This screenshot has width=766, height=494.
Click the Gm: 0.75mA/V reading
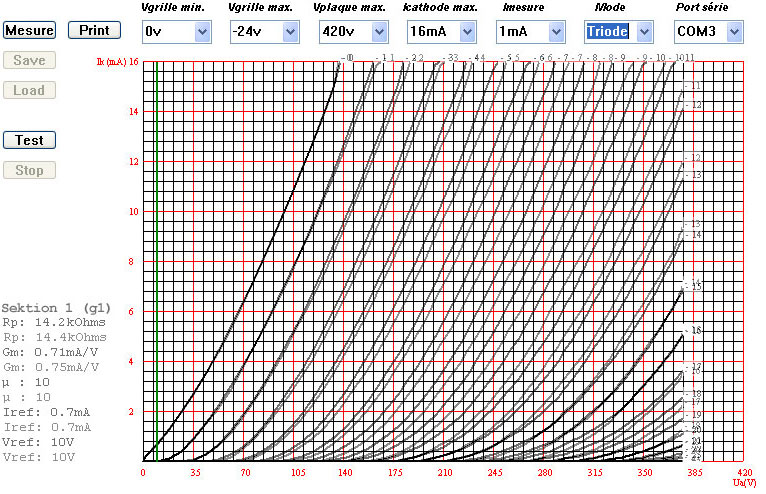coord(51,367)
